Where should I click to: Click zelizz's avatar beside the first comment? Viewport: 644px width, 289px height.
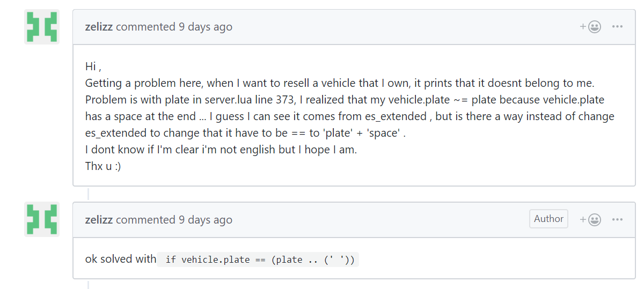[x=42, y=27]
